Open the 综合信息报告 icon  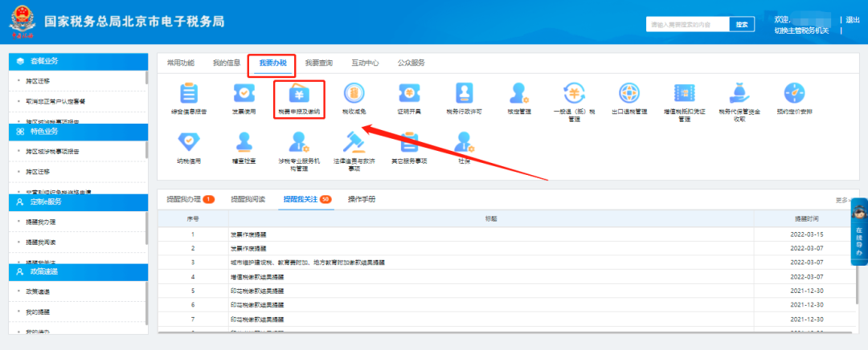tap(189, 93)
